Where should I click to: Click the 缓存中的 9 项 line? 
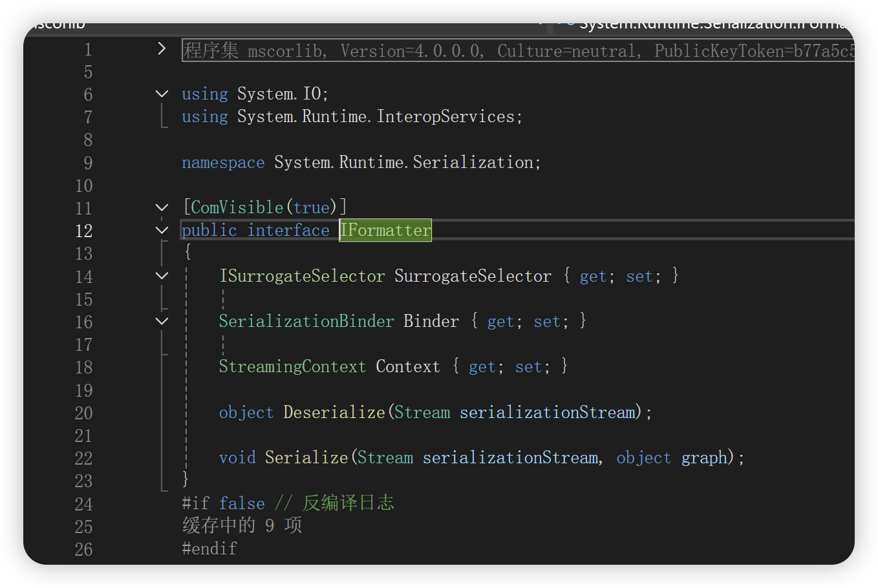[x=242, y=525]
